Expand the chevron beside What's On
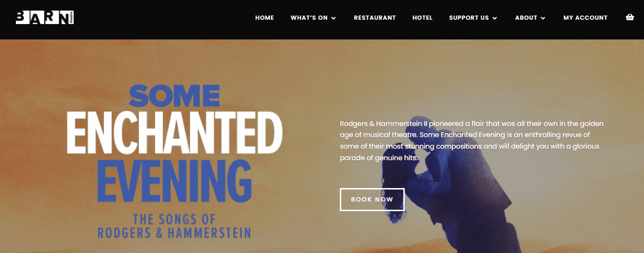Screen dimensions: 644x253 tap(334, 18)
